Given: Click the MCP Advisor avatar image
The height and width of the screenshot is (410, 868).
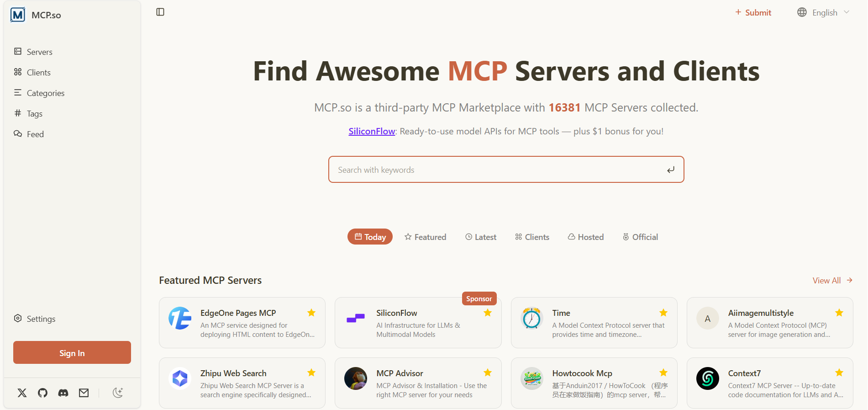Looking at the screenshot, I should (x=356, y=378).
